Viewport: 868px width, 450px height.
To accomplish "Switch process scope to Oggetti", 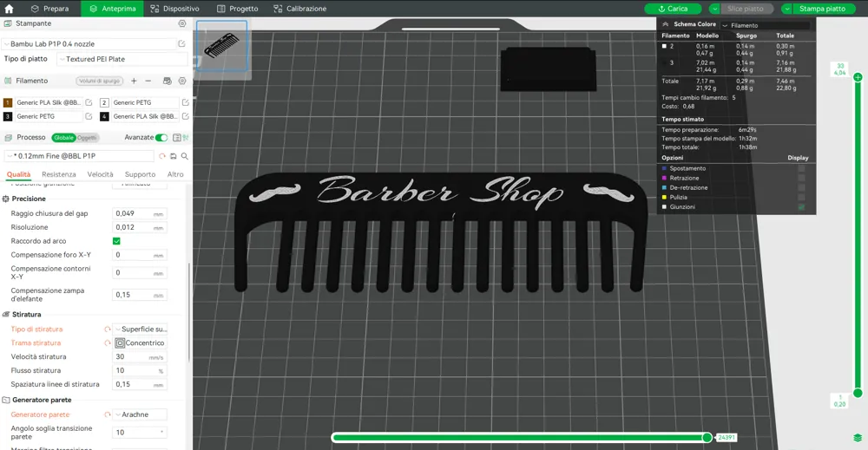I will [x=87, y=138].
